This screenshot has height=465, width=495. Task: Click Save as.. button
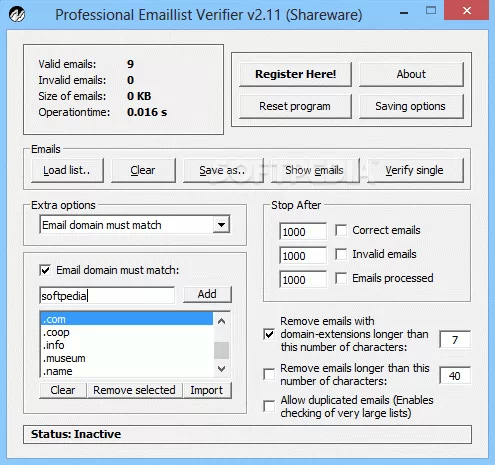[x=223, y=170]
